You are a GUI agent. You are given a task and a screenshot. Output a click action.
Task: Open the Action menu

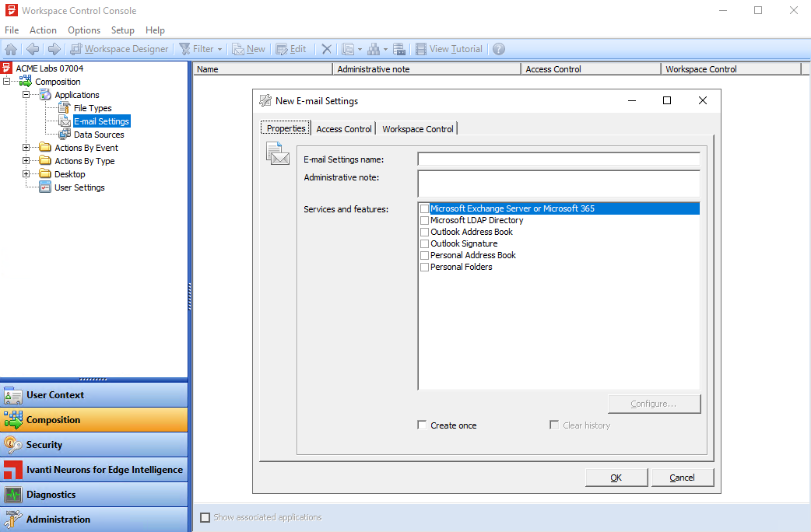click(x=43, y=30)
